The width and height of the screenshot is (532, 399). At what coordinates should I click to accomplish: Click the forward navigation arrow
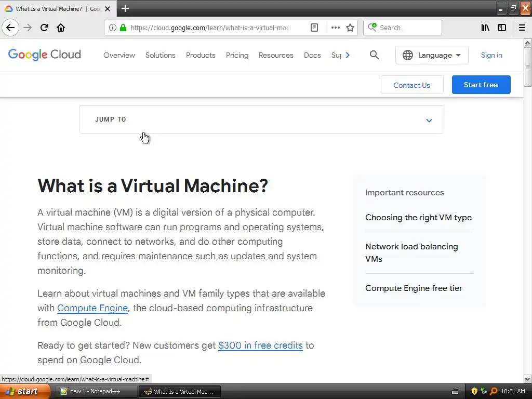coord(28,28)
